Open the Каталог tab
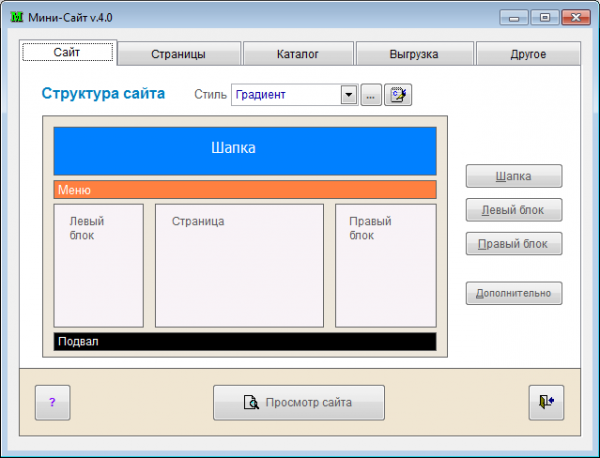The height and width of the screenshot is (458, 600). pos(298,54)
